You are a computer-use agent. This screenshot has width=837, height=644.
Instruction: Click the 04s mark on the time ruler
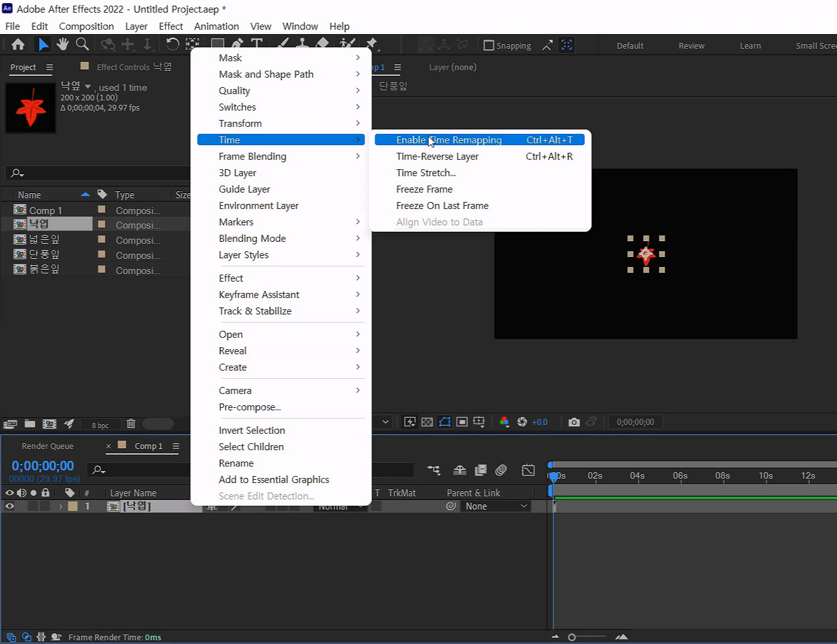pyautogui.click(x=637, y=475)
